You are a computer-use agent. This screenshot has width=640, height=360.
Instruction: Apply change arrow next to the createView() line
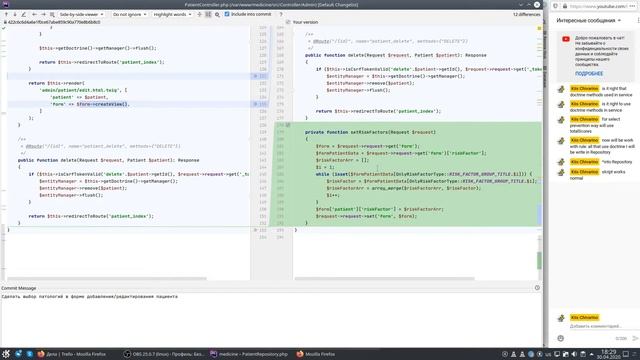point(256,104)
